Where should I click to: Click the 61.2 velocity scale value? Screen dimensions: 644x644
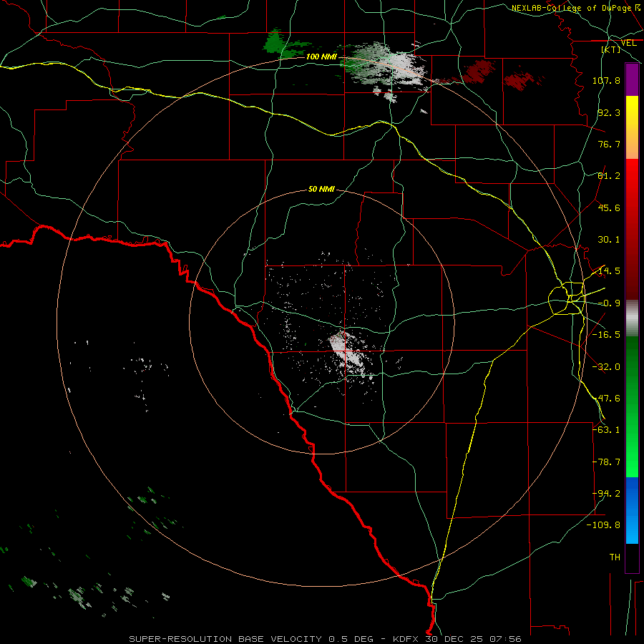[609, 176]
